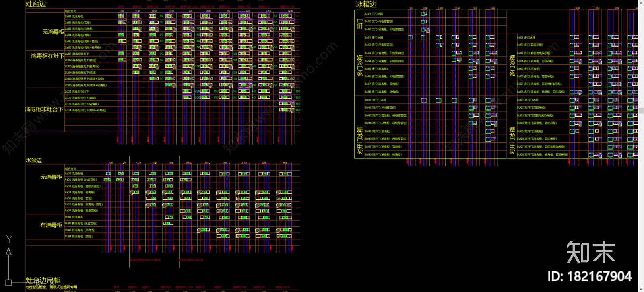
Task: Click the Pa01 无消毒柜 row label
Action: click(74, 173)
